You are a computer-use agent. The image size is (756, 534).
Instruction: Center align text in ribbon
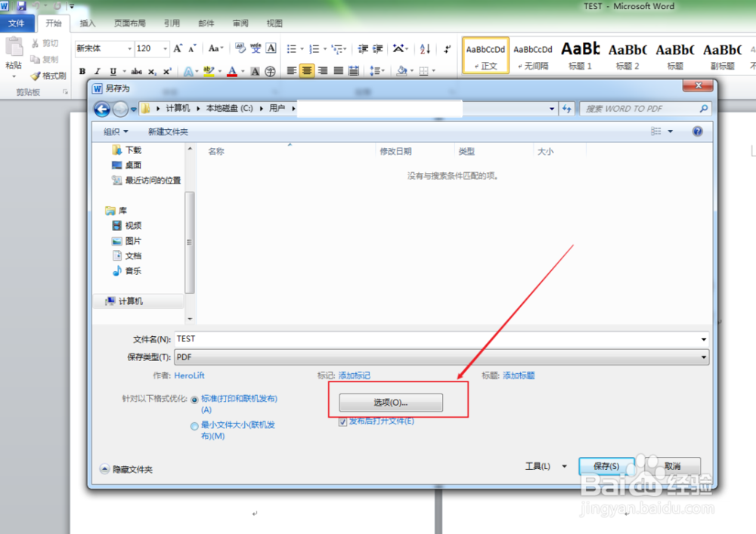coord(307,71)
